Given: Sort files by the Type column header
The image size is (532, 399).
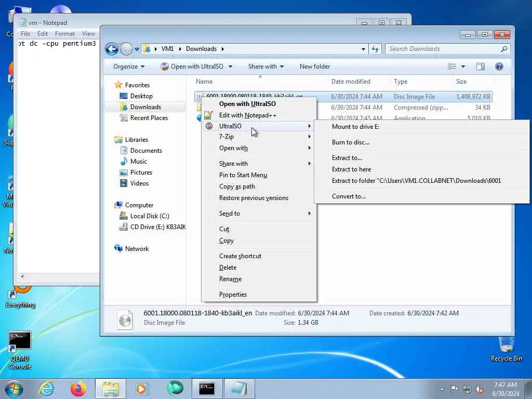Looking at the screenshot, I should coord(421,82).
